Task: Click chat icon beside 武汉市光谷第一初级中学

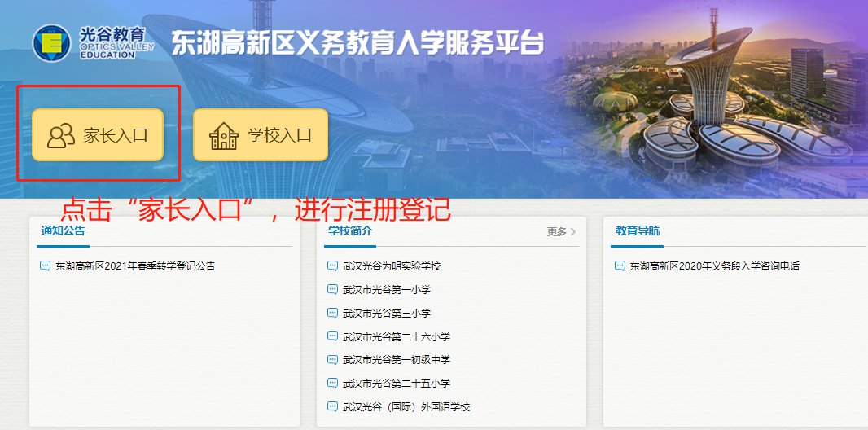Action: click(332, 360)
